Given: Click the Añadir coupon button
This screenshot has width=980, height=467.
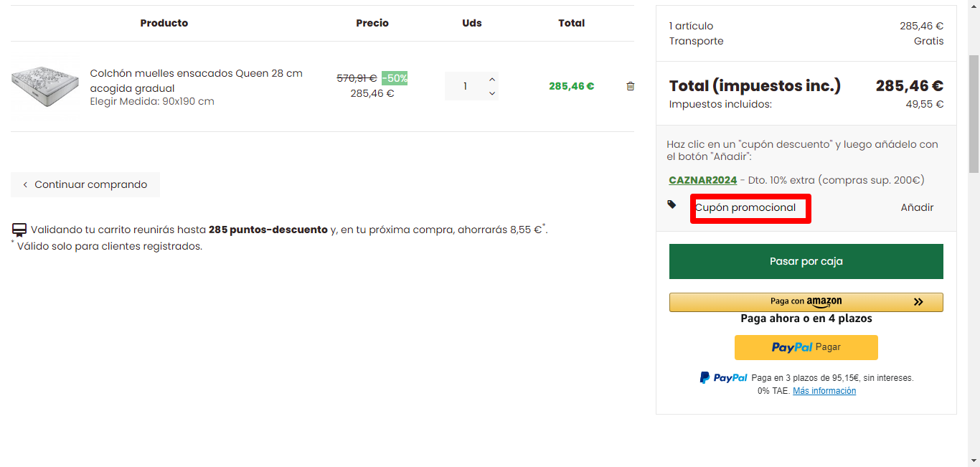Looking at the screenshot, I should click(917, 207).
